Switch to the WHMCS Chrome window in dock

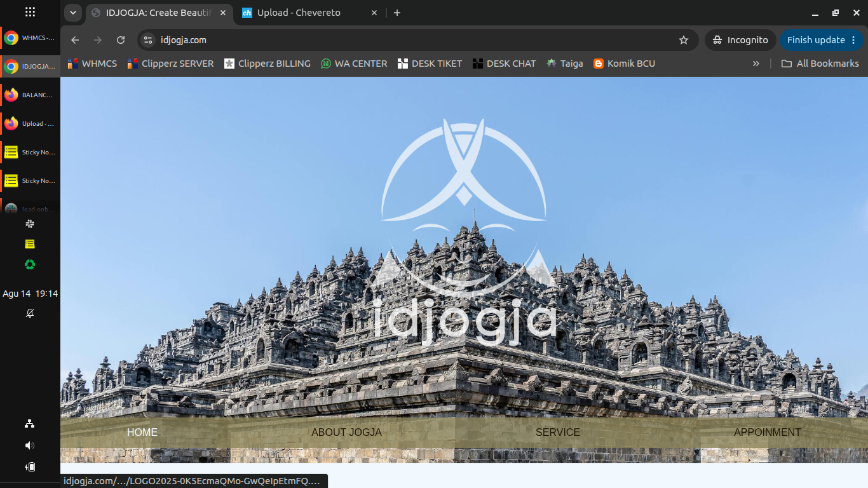tap(30, 38)
